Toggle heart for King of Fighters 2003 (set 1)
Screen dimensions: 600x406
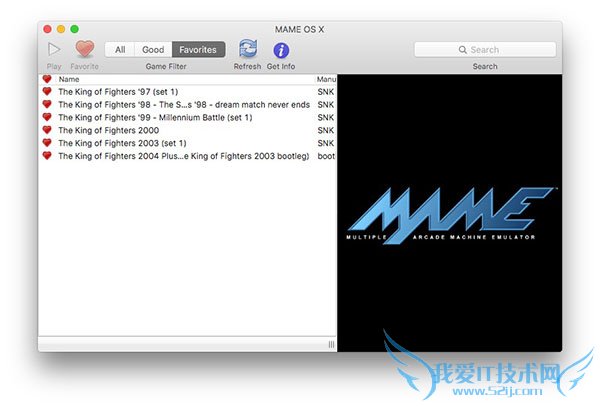click(x=47, y=143)
